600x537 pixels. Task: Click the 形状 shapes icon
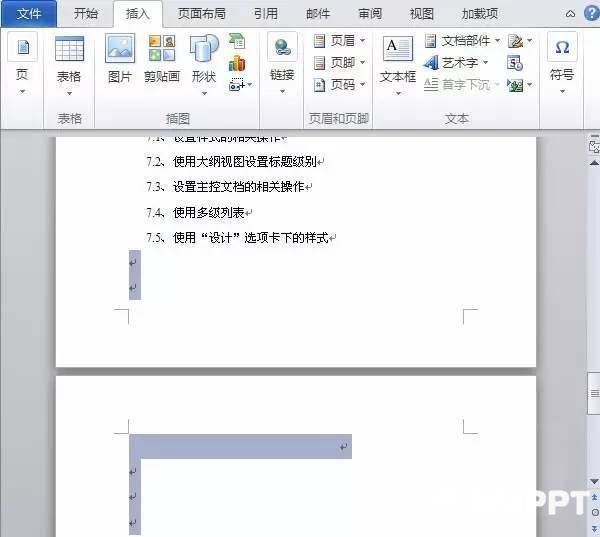[x=204, y=49]
